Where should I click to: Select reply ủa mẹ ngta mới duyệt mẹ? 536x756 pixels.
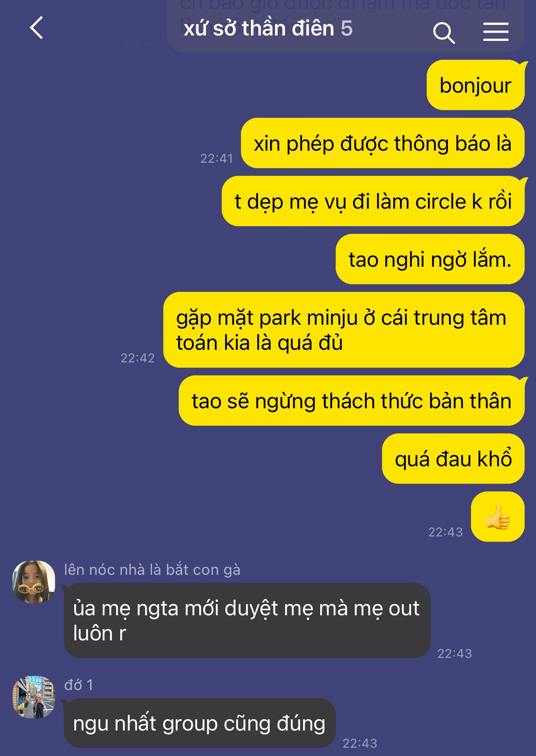coord(247,621)
